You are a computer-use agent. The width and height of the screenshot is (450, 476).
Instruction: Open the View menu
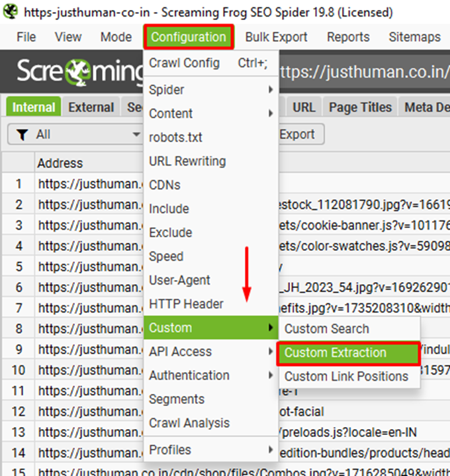point(68,37)
